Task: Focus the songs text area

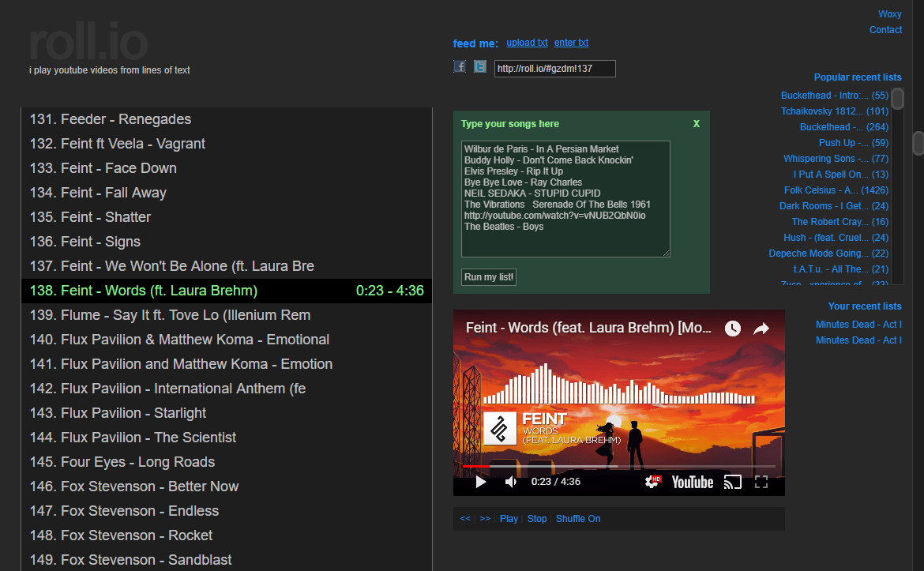Action: (x=565, y=198)
